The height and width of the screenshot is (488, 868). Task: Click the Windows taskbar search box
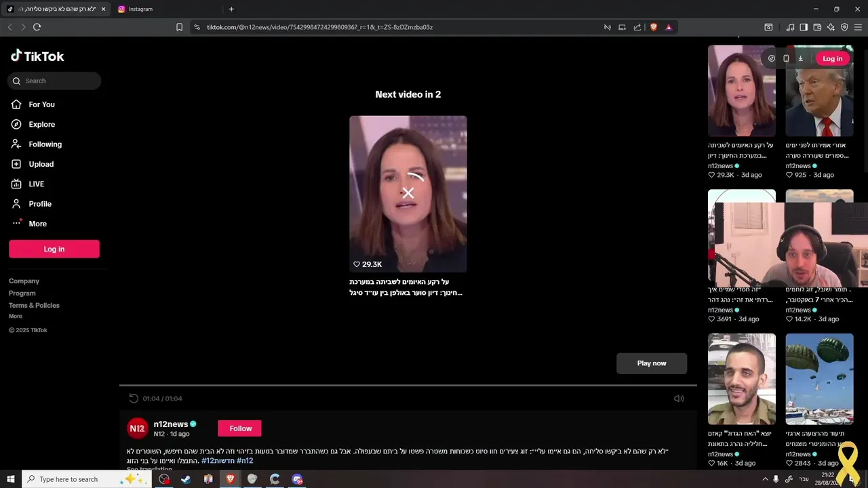tap(87, 479)
